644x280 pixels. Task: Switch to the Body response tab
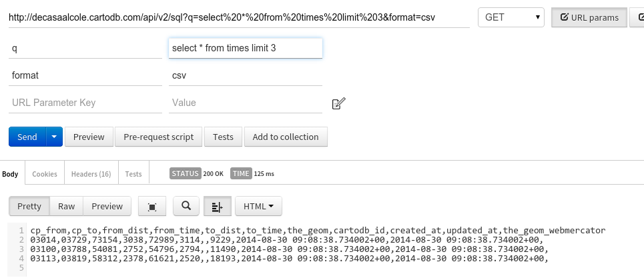coord(10,174)
